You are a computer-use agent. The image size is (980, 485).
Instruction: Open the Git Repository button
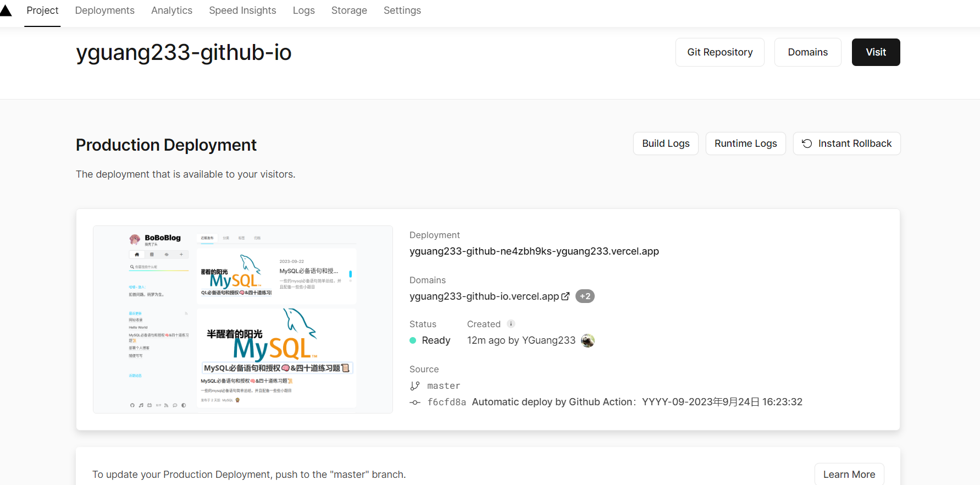coord(719,52)
